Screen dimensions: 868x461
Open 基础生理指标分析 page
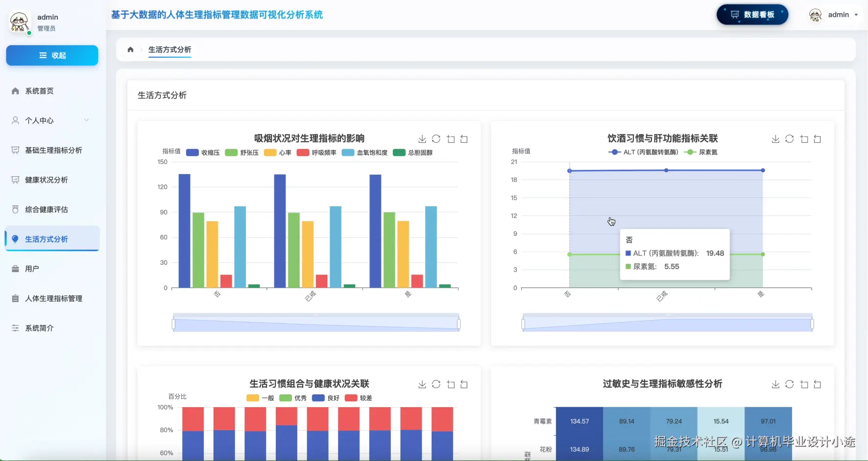click(52, 150)
